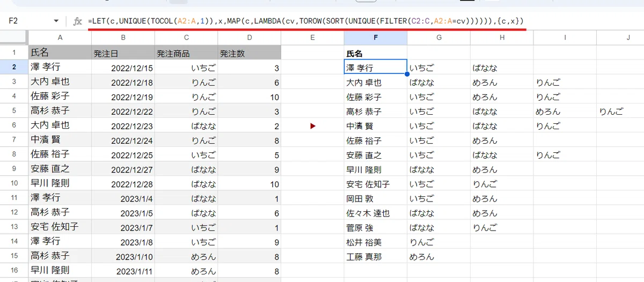
Task: Click the date cell 2022/12/18
Action: (123, 81)
